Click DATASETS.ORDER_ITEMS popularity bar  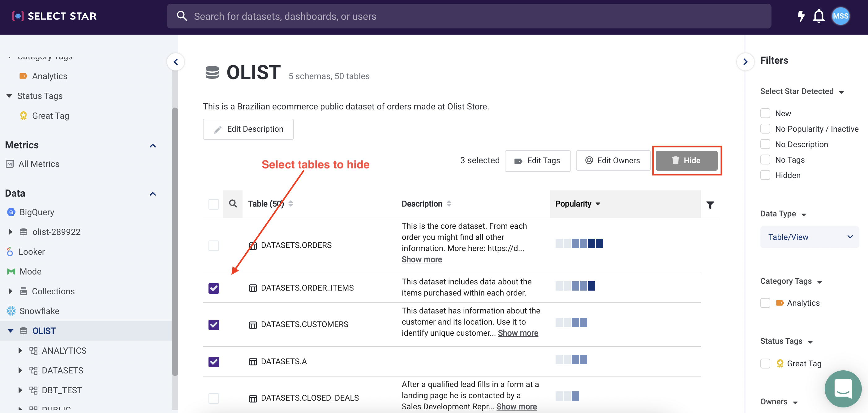click(575, 286)
